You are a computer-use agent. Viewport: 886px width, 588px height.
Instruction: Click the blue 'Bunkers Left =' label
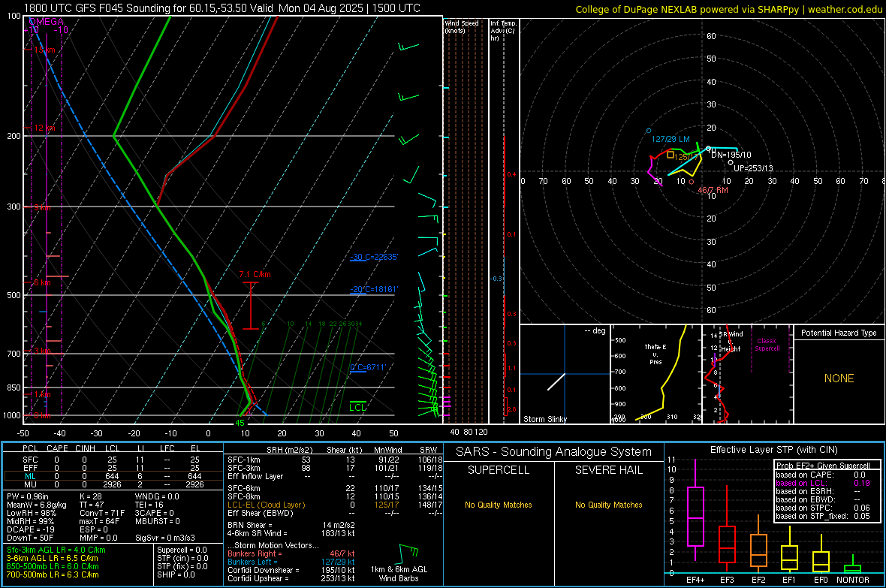tap(252, 562)
